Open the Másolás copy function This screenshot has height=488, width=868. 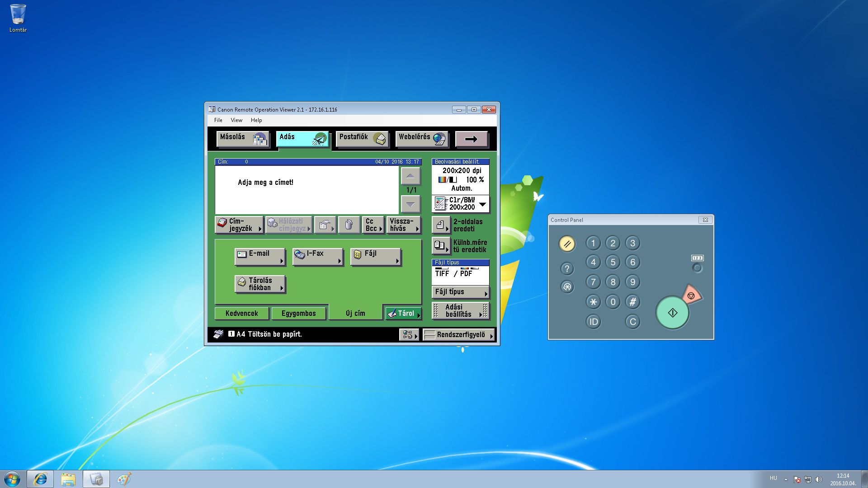pos(243,139)
